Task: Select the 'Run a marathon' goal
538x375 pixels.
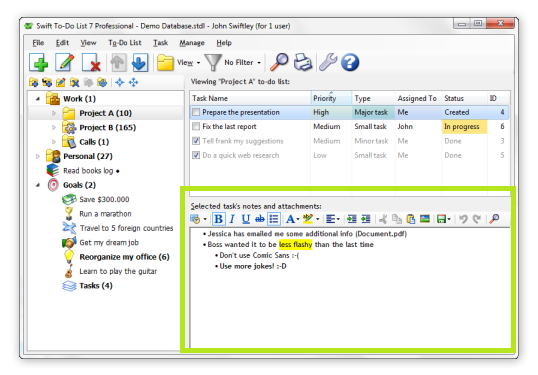Action: pyautogui.click(x=105, y=214)
